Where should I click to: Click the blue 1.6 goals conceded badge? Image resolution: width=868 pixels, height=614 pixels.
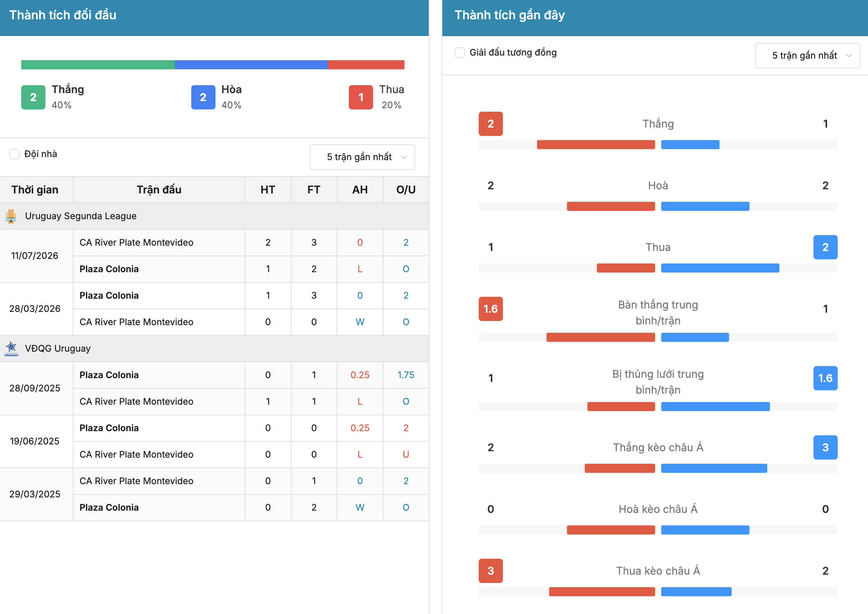click(x=826, y=378)
